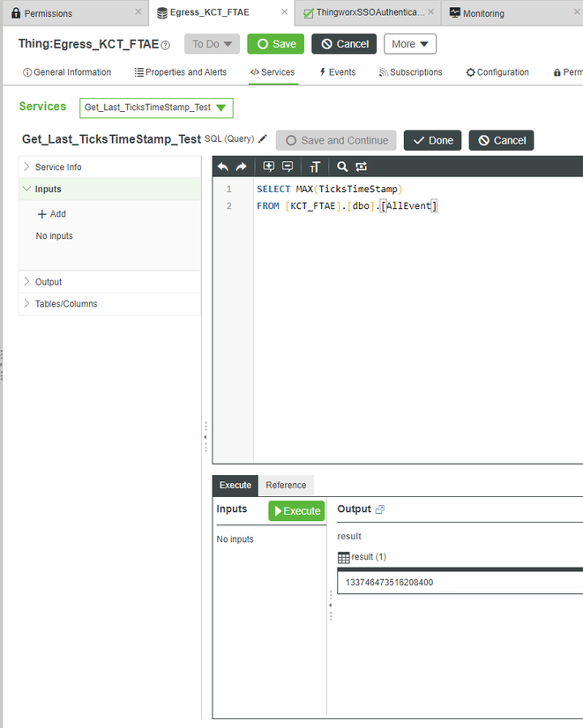Click the Done button
Screen dimensions: 583x728
pyautogui.click(x=432, y=140)
